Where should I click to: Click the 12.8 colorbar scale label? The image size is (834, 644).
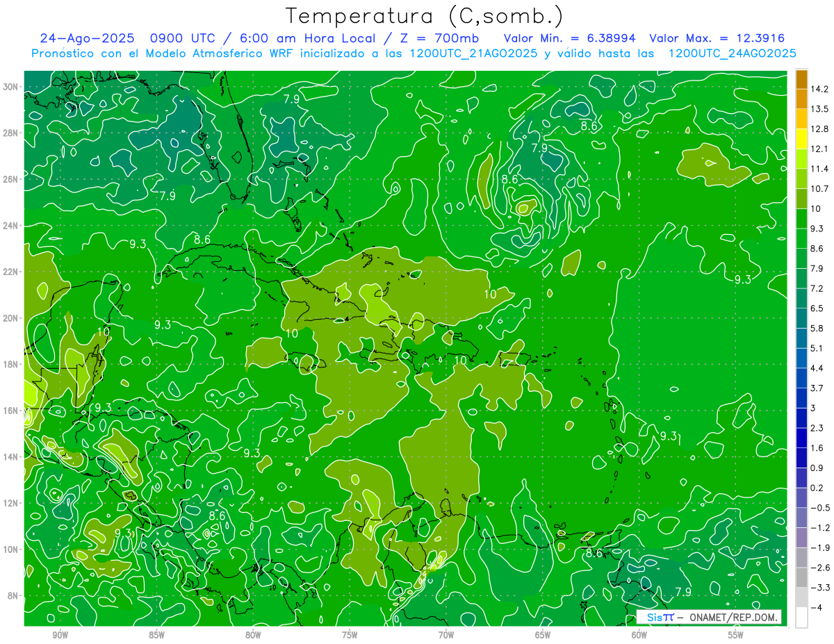point(820,129)
